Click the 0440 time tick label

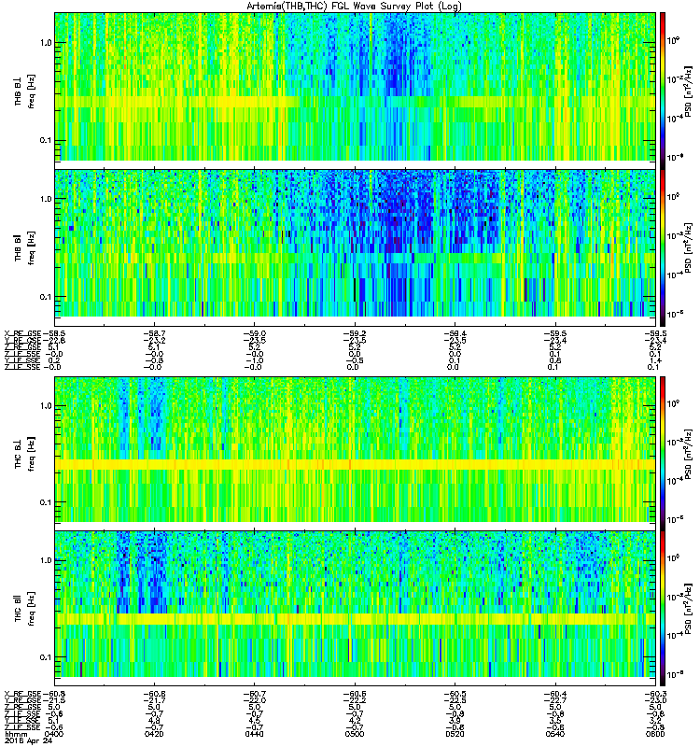tap(254, 734)
